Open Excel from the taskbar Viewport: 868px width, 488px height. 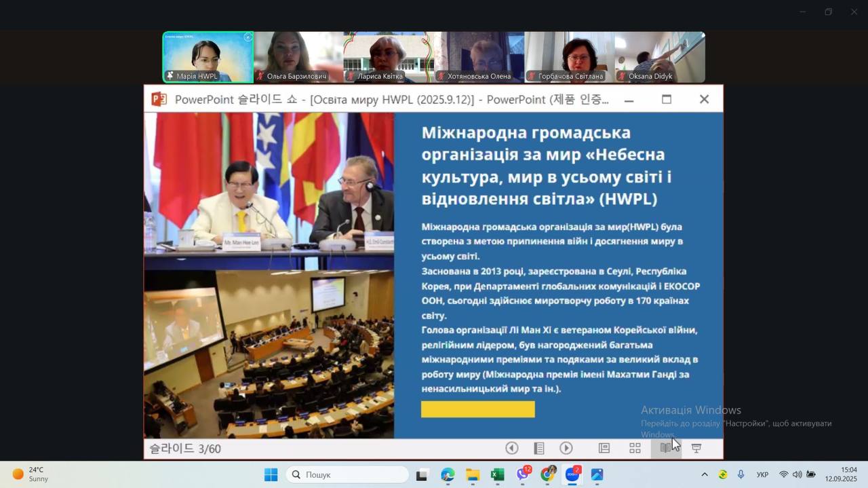pos(498,475)
